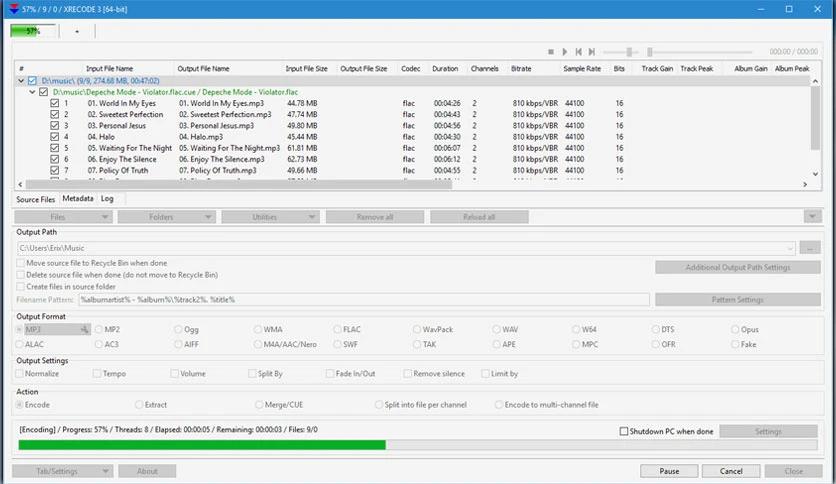Select the FLAC output format
The height and width of the screenshot is (484, 836).
point(337,329)
